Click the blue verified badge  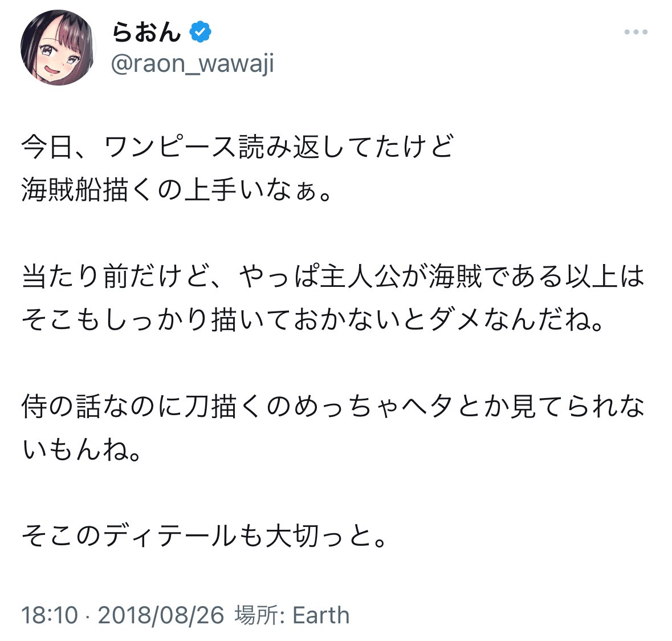point(200,33)
